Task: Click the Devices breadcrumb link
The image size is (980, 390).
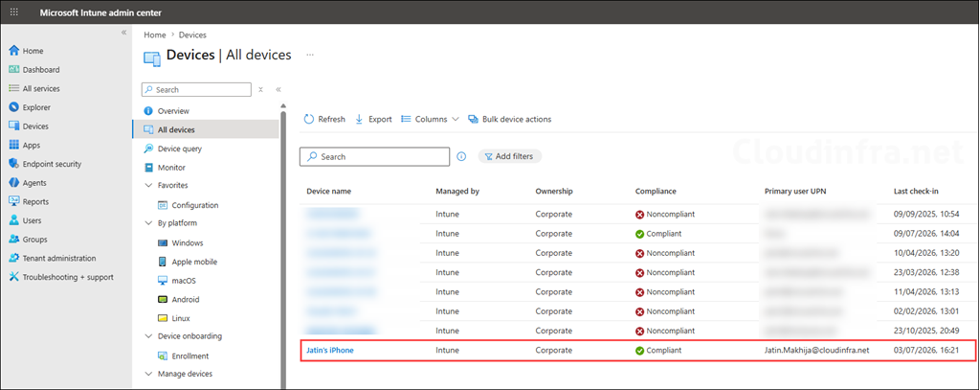Action: [x=192, y=35]
